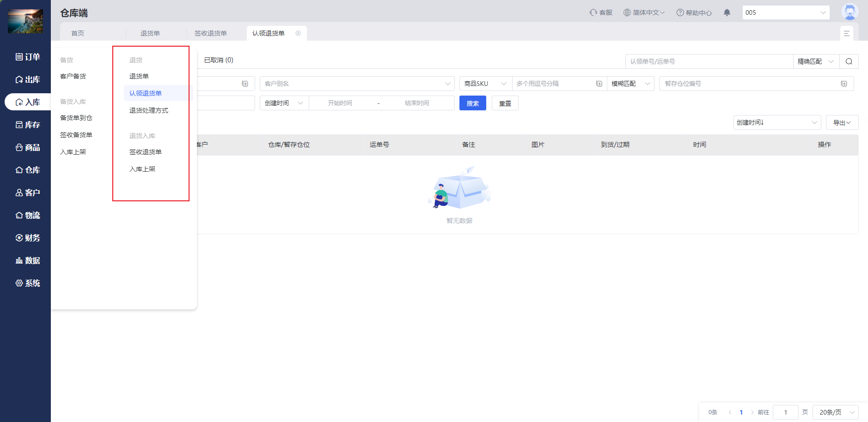Open the 简体中文 language dropdown
Image resolution: width=868 pixels, height=422 pixels.
644,12
